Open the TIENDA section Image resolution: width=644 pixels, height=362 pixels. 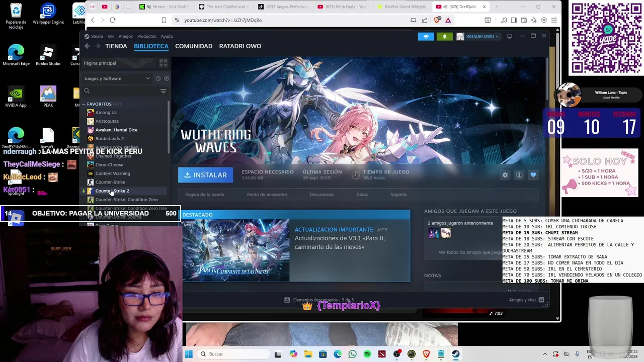116,46
